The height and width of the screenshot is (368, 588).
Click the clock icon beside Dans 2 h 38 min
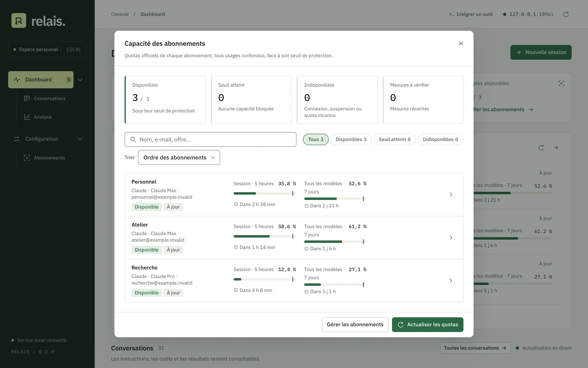coord(236,204)
